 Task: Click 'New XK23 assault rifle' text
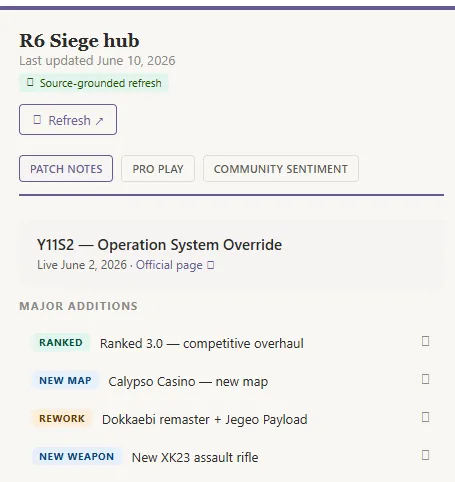point(195,458)
